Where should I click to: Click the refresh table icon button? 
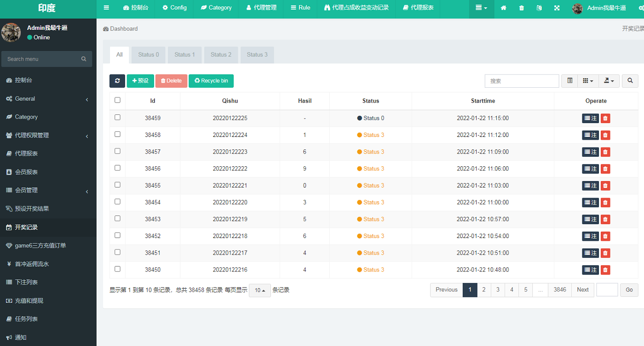117,81
